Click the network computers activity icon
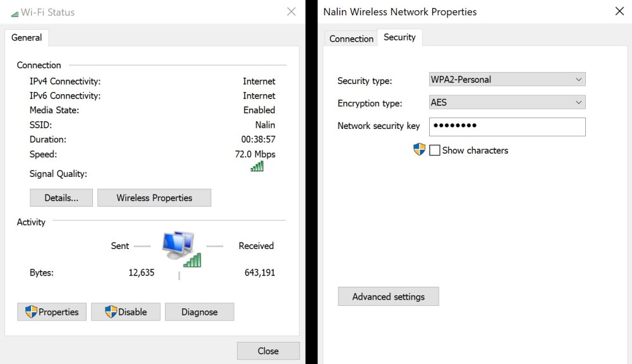The width and height of the screenshot is (632, 364). [x=181, y=248]
